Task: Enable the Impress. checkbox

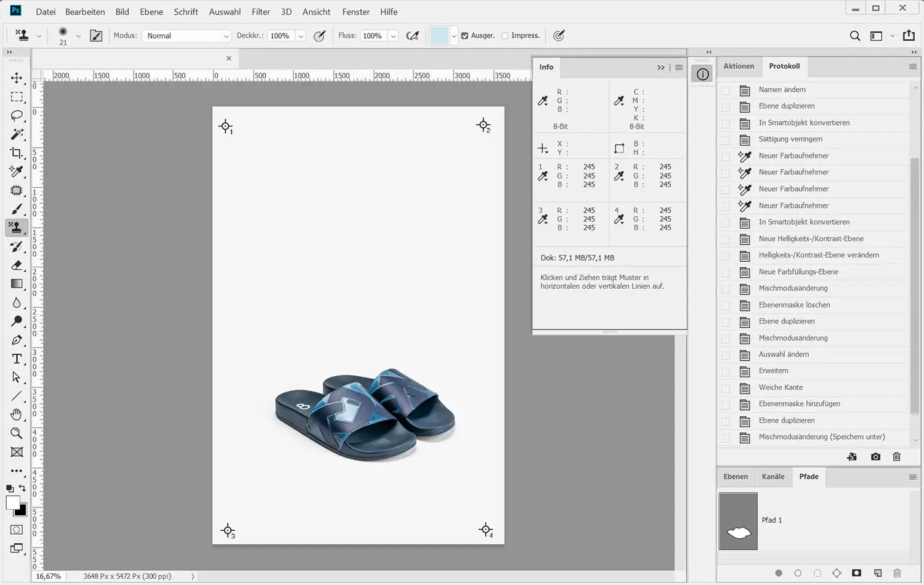Action: point(505,36)
